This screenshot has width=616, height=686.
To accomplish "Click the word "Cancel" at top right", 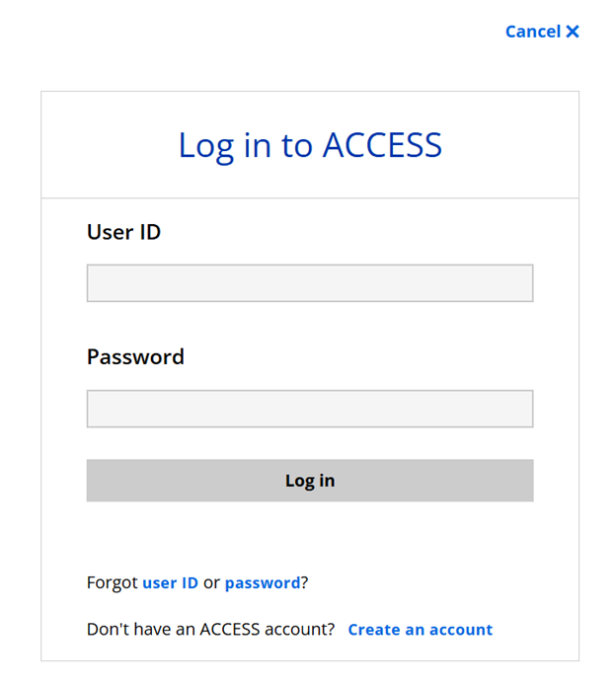I will click(533, 32).
